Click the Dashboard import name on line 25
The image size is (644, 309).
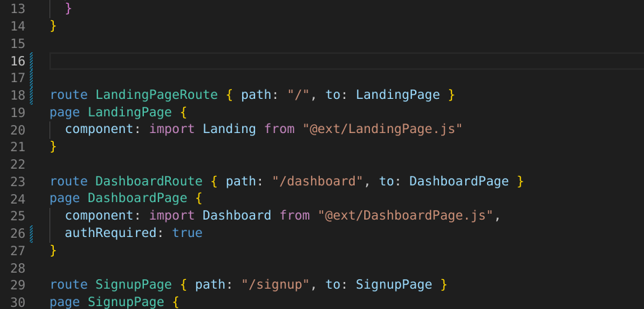pyautogui.click(x=236, y=215)
